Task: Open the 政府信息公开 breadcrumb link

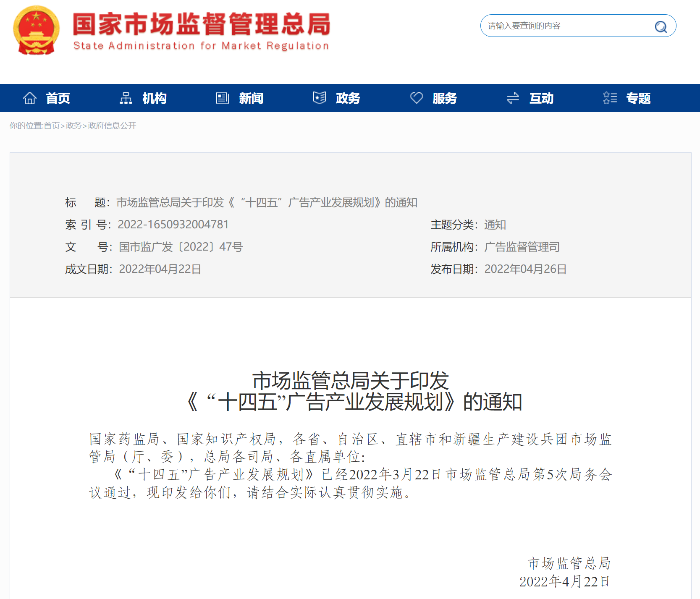Action: [x=112, y=126]
